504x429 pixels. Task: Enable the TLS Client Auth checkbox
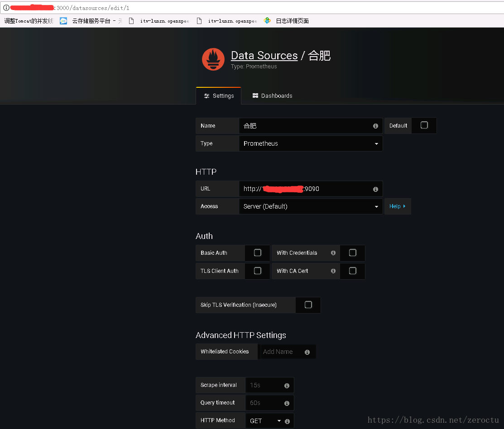[258, 271]
